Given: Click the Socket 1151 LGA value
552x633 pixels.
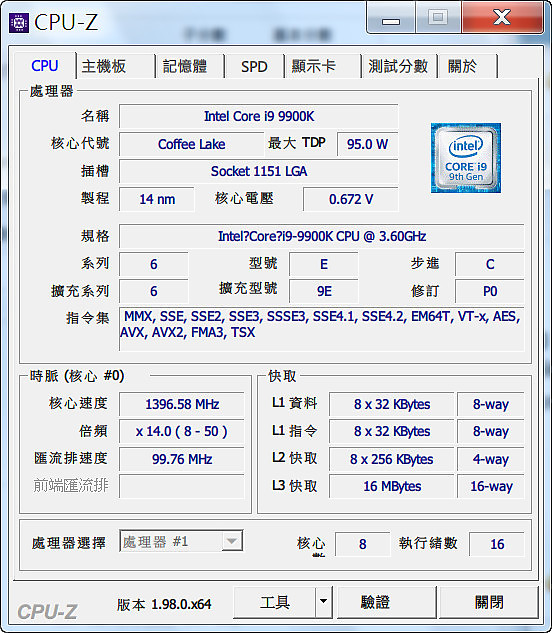Looking at the screenshot, I should pyautogui.click(x=259, y=171).
